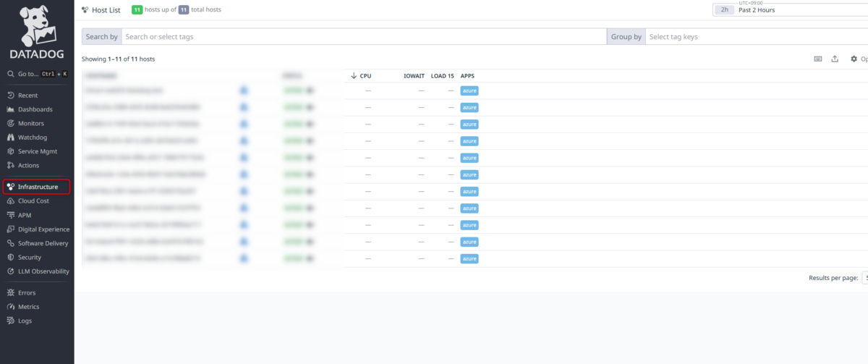Click the Showing 1–11 of 11 hosts text
Viewport: 868px width, 364px height.
[x=118, y=59]
